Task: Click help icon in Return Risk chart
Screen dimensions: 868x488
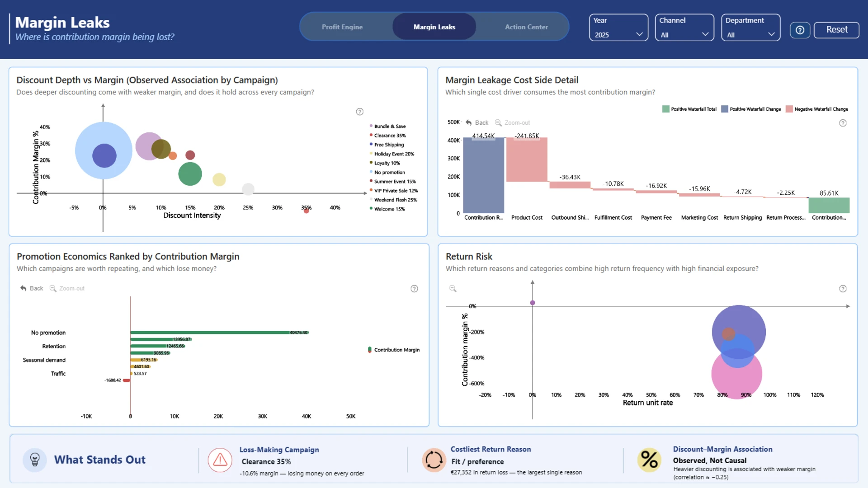Action: (843, 289)
